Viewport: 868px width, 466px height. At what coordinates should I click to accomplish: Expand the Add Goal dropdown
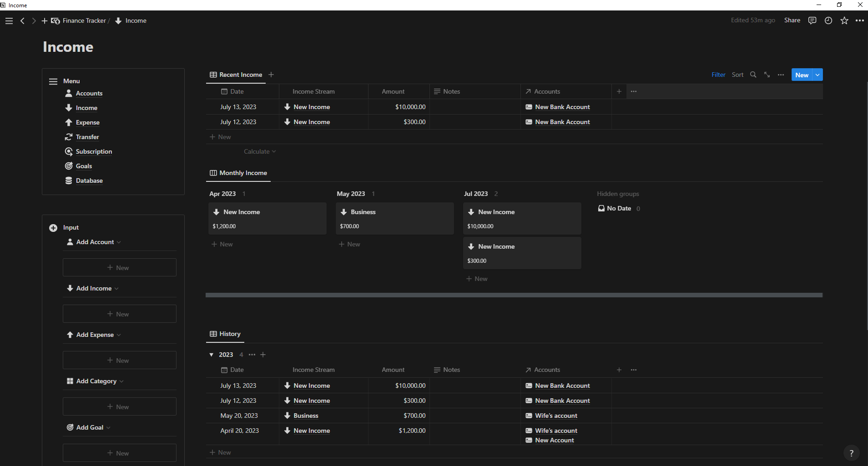click(x=108, y=428)
